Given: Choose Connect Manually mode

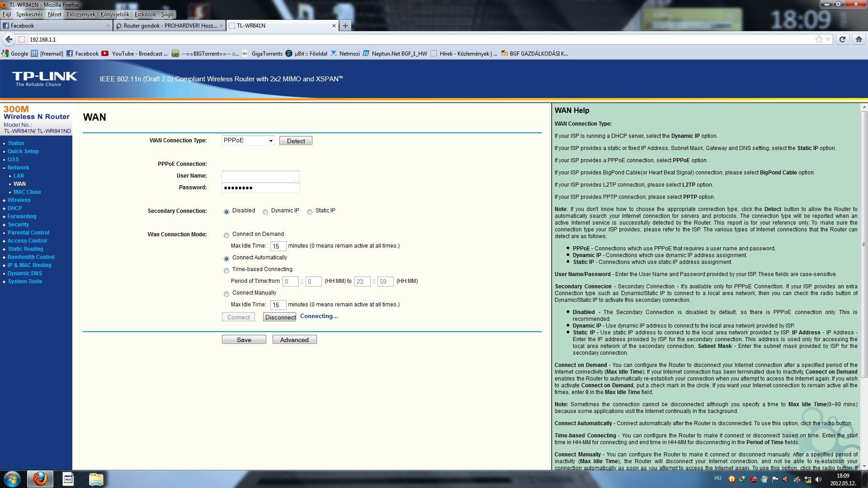Looking at the screenshot, I should pyautogui.click(x=226, y=294).
